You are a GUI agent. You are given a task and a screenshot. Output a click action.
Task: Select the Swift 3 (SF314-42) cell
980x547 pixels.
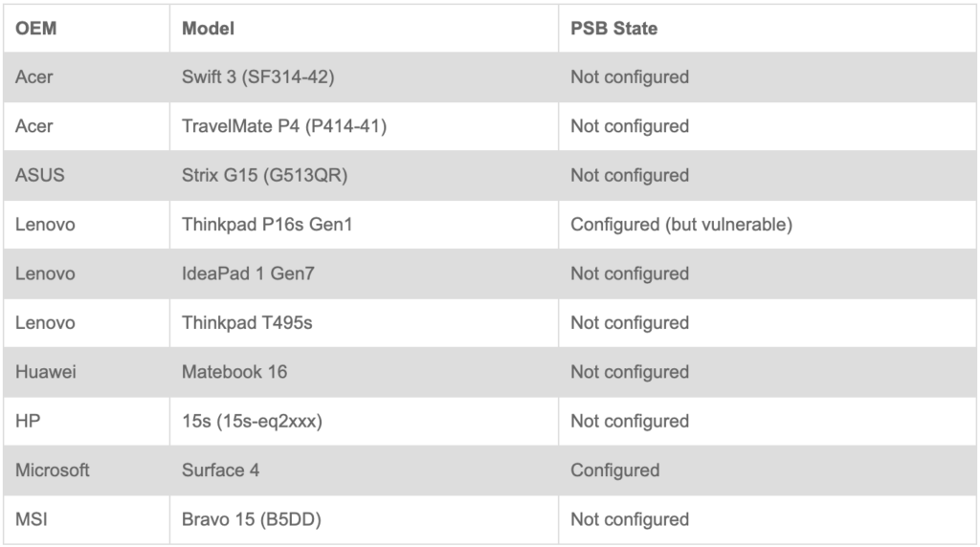pos(257,77)
